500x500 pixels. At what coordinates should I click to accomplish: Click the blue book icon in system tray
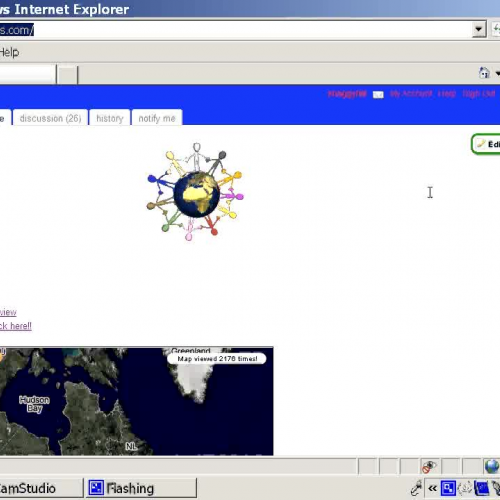[481, 489]
